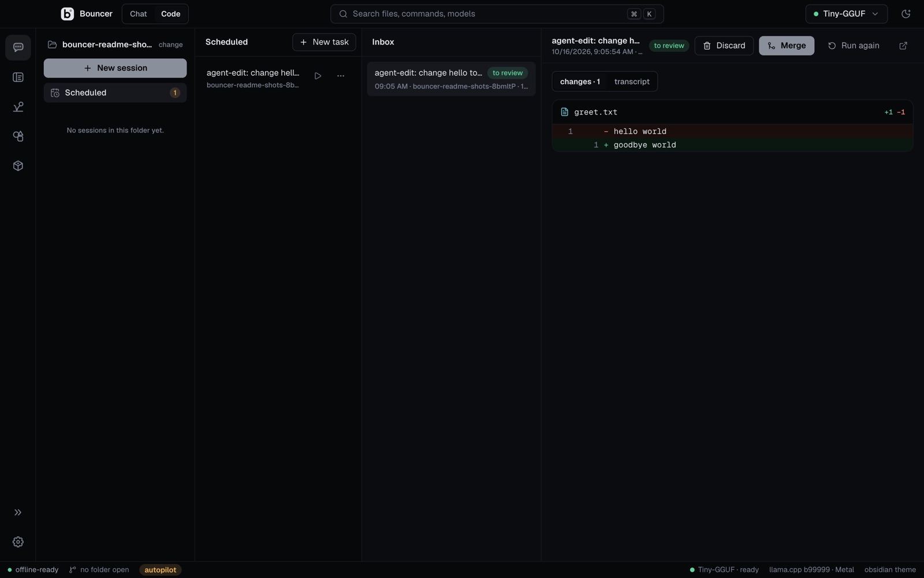Image resolution: width=924 pixels, height=578 pixels.
Task: Click the folder icon beside bouncer-readme-sho
Action: click(x=52, y=45)
